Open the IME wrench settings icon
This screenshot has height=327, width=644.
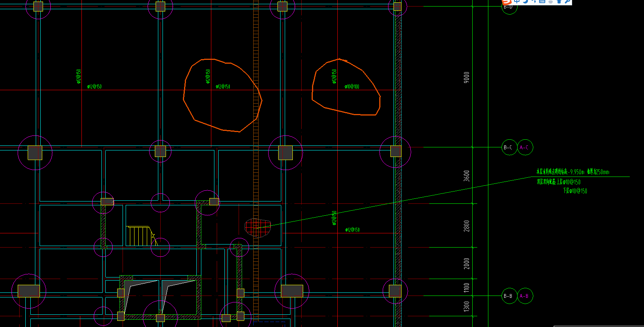coord(568,1)
